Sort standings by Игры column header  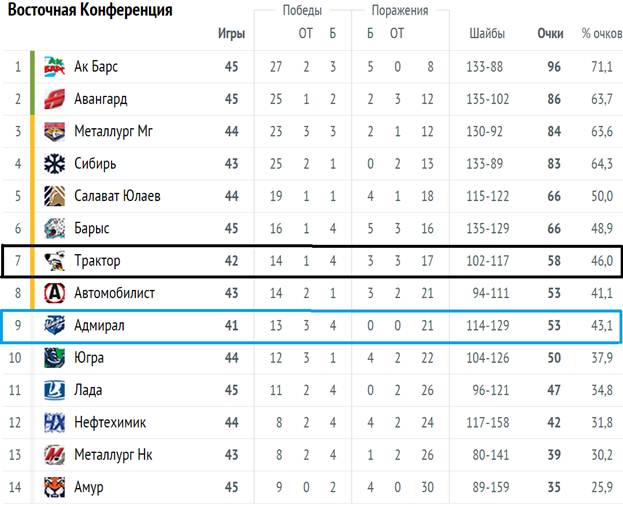click(x=231, y=34)
